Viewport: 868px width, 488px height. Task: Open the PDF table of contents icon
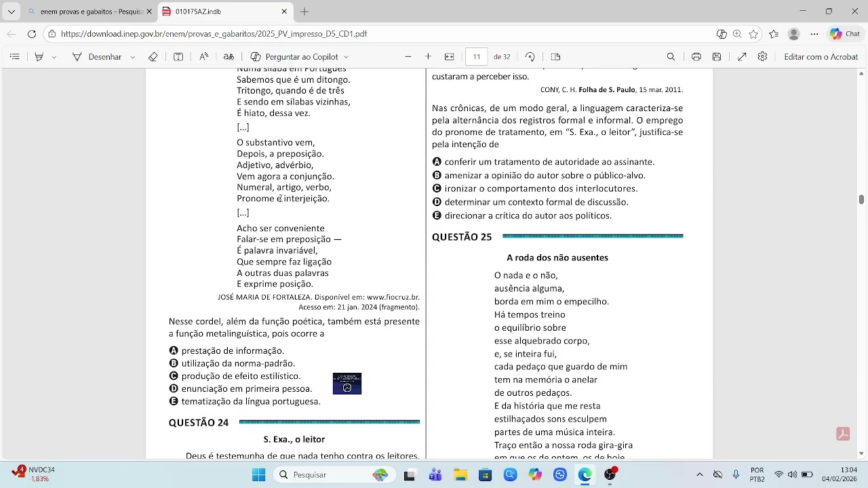point(14,57)
